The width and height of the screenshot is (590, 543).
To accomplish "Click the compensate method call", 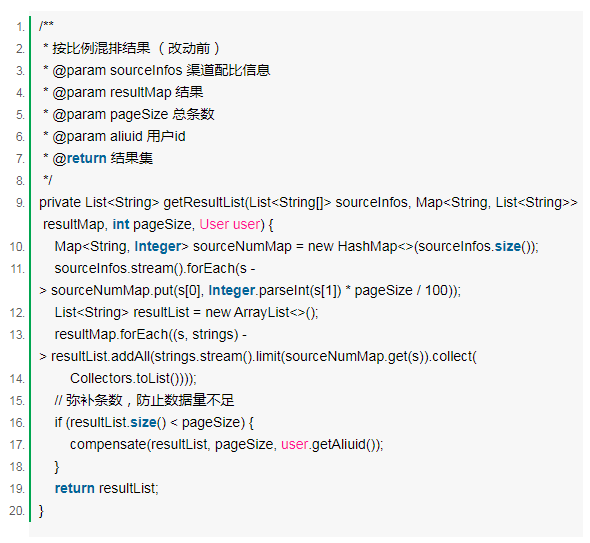I will pyautogui.click(x=108, y=444).
